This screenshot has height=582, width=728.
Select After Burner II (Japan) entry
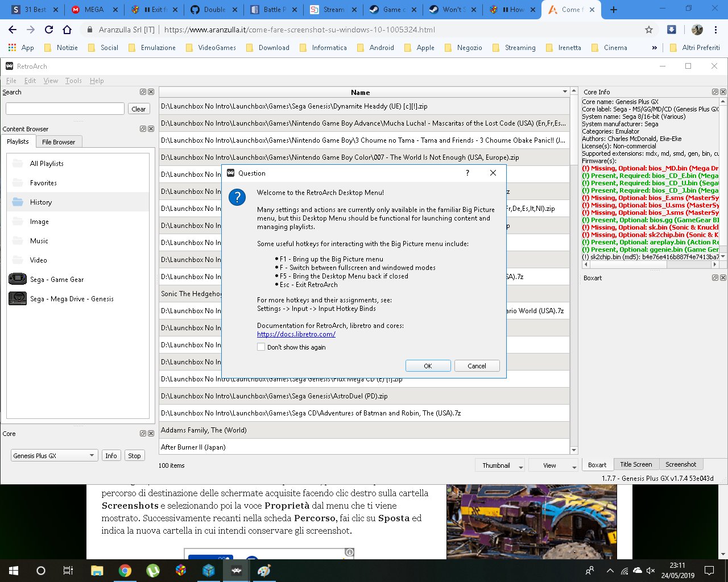click(x=364, y=447)
